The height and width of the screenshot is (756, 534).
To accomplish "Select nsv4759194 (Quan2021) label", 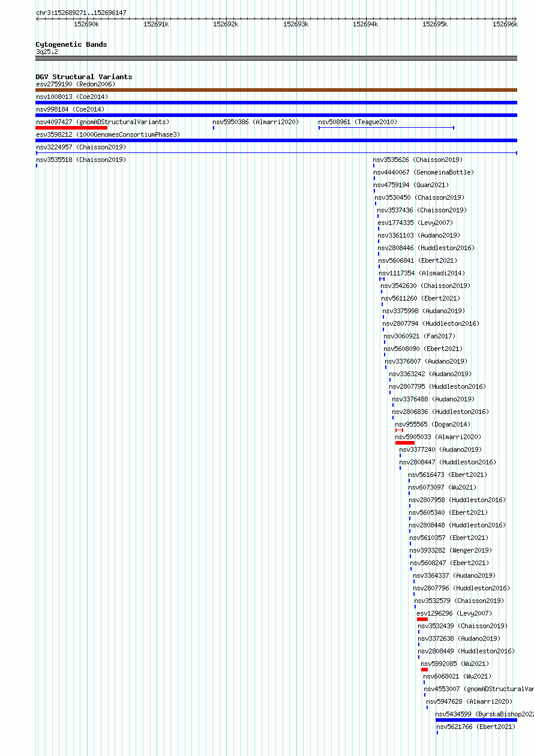I will [411, 185].
